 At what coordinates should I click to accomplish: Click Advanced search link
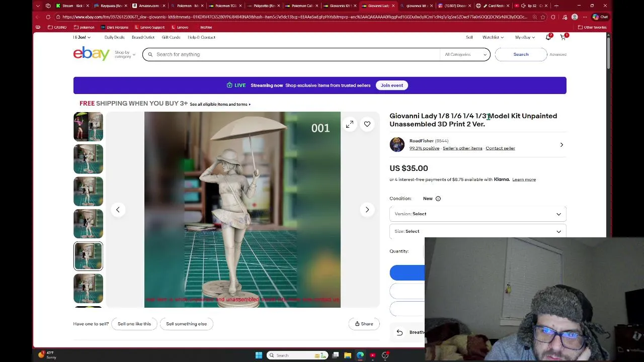pos(558,54)
